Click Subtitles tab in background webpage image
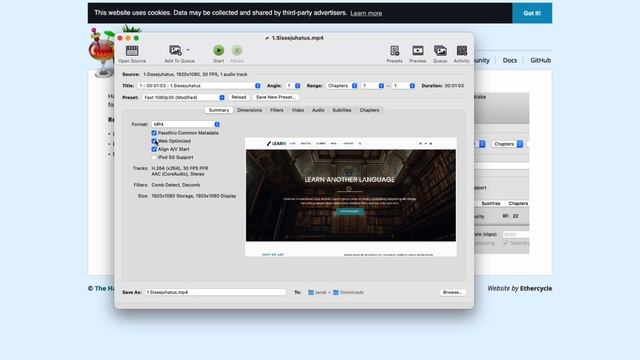Viewport: 640px width, 360px height. point(491,203)
